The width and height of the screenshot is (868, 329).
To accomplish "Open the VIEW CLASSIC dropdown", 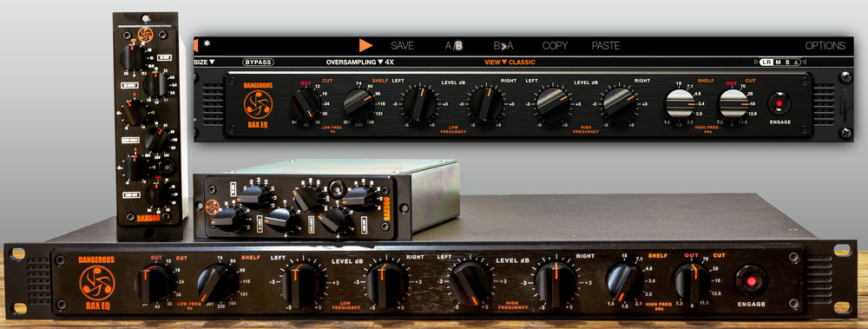I will (x=510, y=62).
